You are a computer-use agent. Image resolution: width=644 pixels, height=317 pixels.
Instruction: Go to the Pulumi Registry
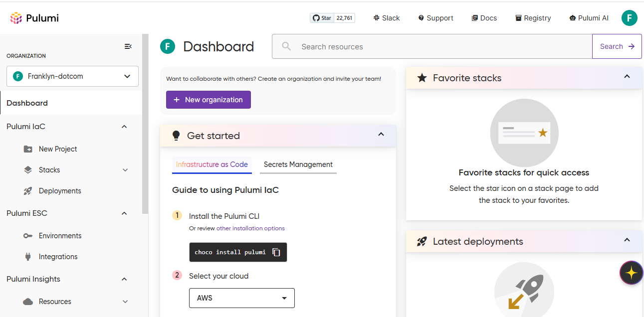pyautogui.click(x=533, y=18)
